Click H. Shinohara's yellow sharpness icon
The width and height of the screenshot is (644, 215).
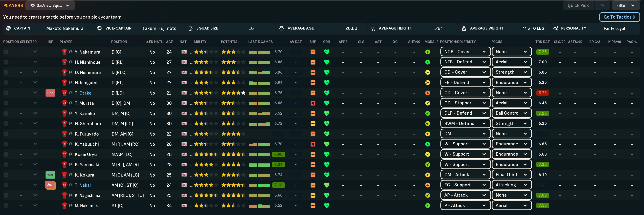pos(313,124)
